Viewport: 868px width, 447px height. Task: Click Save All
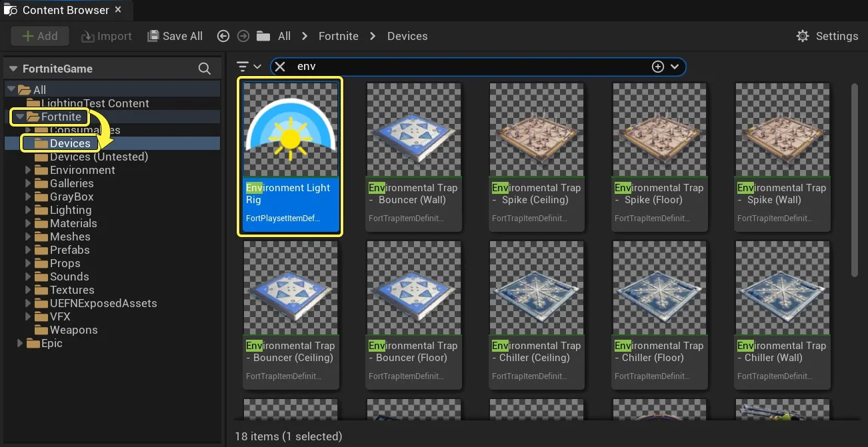175,36
